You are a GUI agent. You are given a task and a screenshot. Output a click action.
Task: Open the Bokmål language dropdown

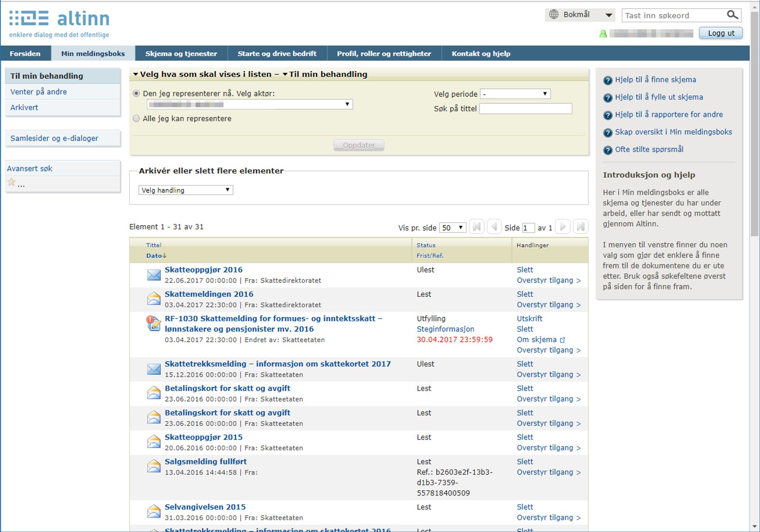[x=580, y=15]
